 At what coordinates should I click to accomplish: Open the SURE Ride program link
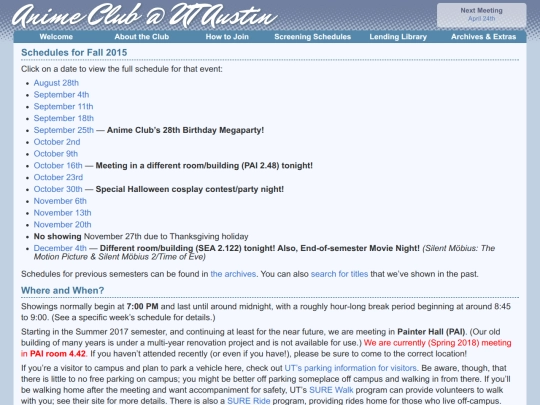click(249, 401)
